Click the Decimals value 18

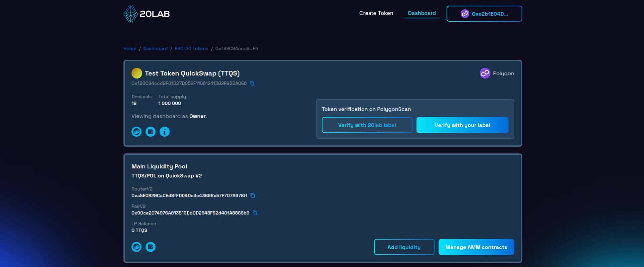click(x=134, y=103)
